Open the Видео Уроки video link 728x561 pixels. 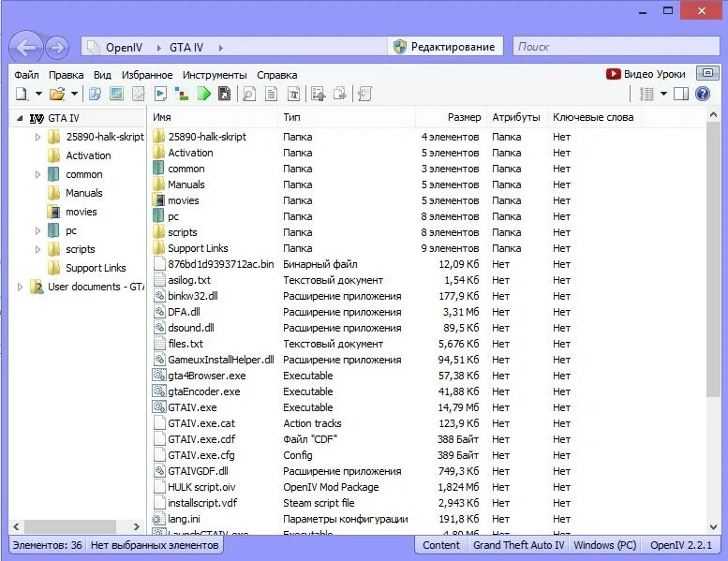[x=646, y=74]
